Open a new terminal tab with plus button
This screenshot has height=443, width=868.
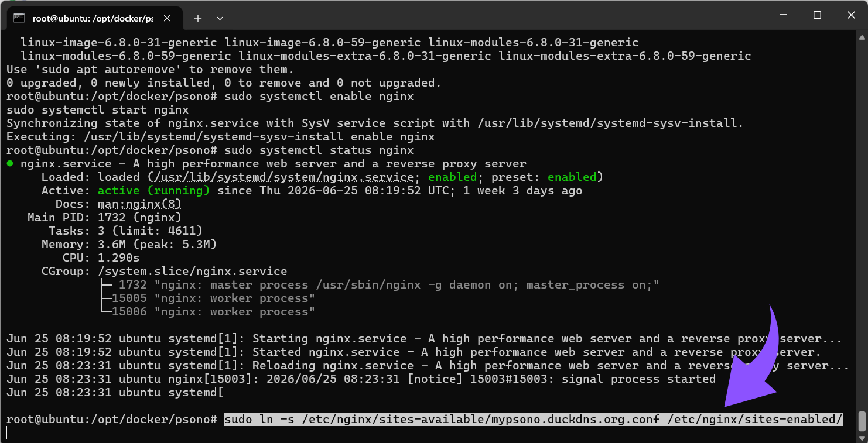198,18
